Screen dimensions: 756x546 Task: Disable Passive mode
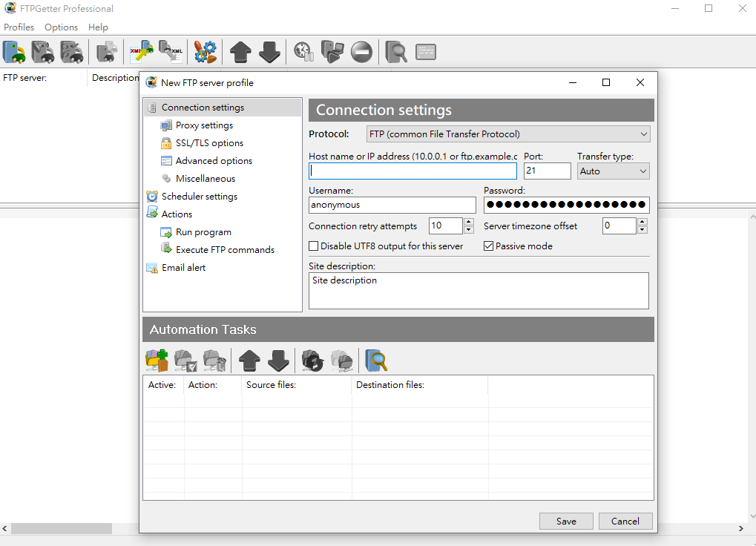[488, 246]
